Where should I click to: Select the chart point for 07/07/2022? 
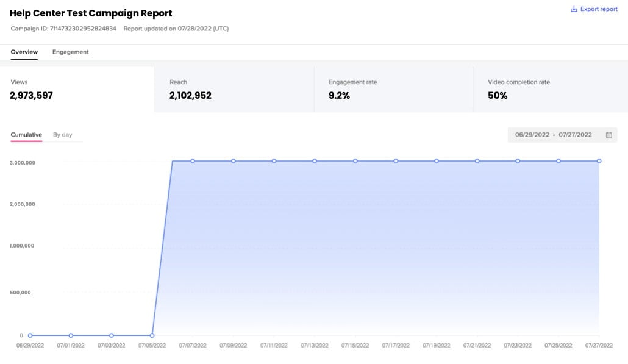coord(193,161)
